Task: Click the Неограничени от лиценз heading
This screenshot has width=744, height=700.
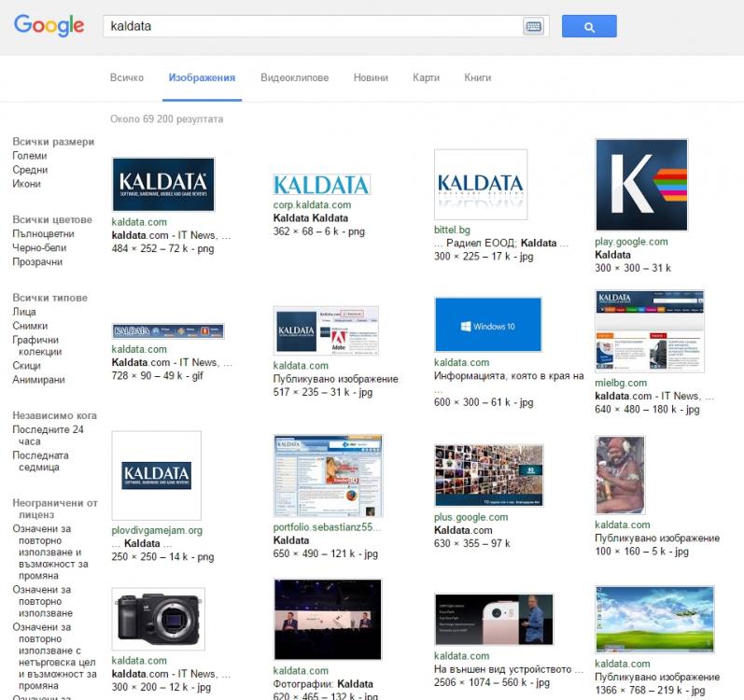Action: pyautogui.click(x=54, y=509)
